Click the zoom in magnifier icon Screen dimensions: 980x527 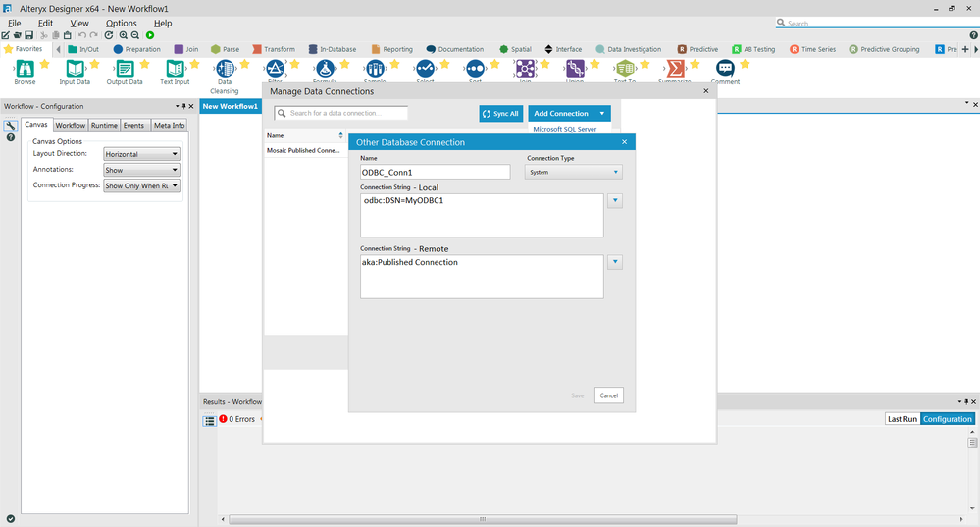[x=124, y=35]
